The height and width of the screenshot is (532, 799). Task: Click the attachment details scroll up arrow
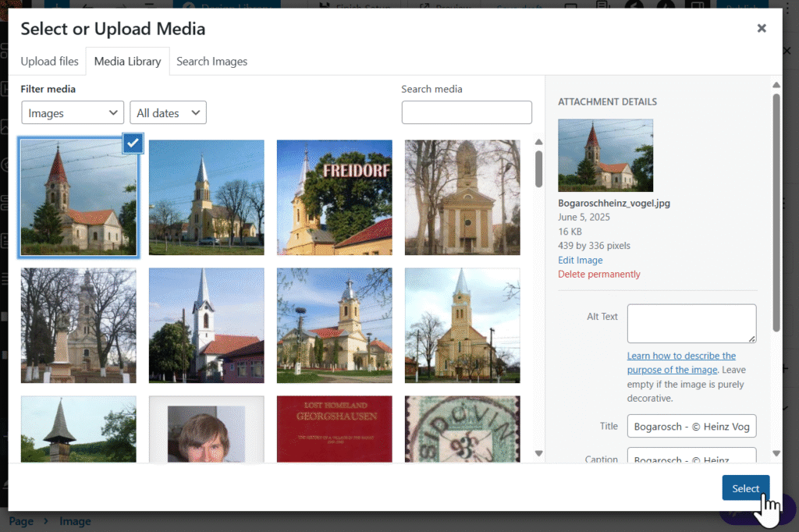[x=776, y=85]
